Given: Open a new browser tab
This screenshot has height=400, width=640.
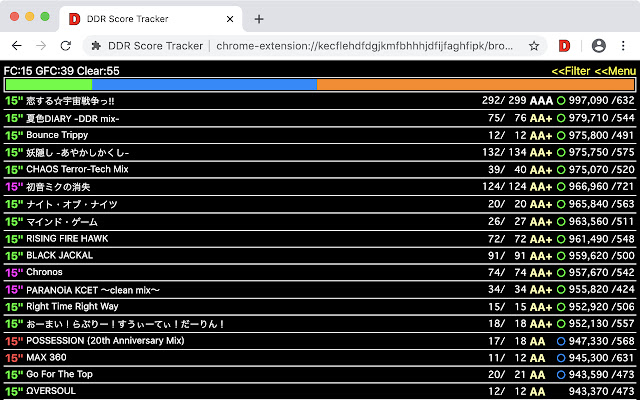Looking at the screenshot, I should (259, 19).
